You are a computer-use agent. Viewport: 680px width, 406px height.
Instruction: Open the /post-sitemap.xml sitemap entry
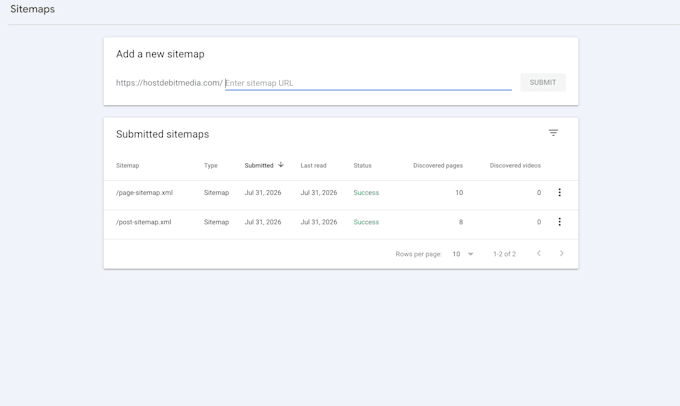pyautogui.click(x=144, y=222)
